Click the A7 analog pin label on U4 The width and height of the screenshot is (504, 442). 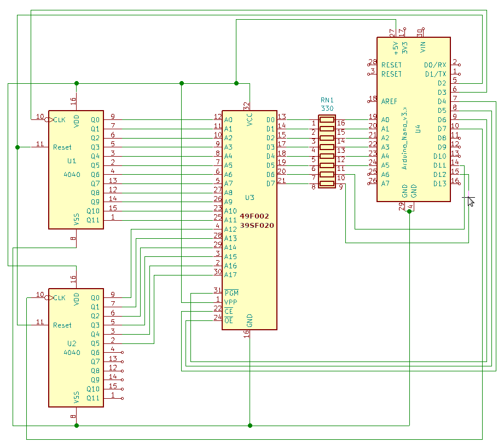coord(385,183)
